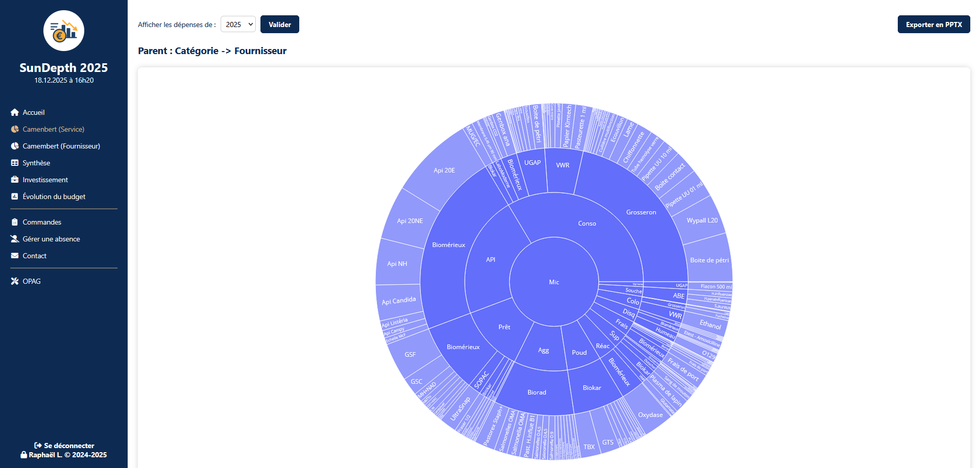Click the Investissement briefcase icon
Viewport: 980px width, 468px height.
click(15, 180)
